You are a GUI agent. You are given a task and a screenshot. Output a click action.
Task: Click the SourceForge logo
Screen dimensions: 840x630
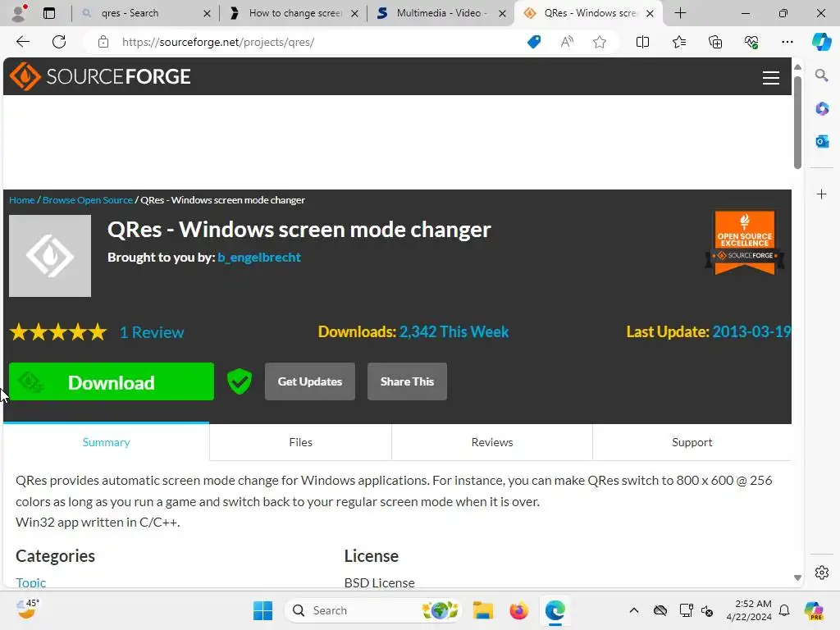[100, 76]
